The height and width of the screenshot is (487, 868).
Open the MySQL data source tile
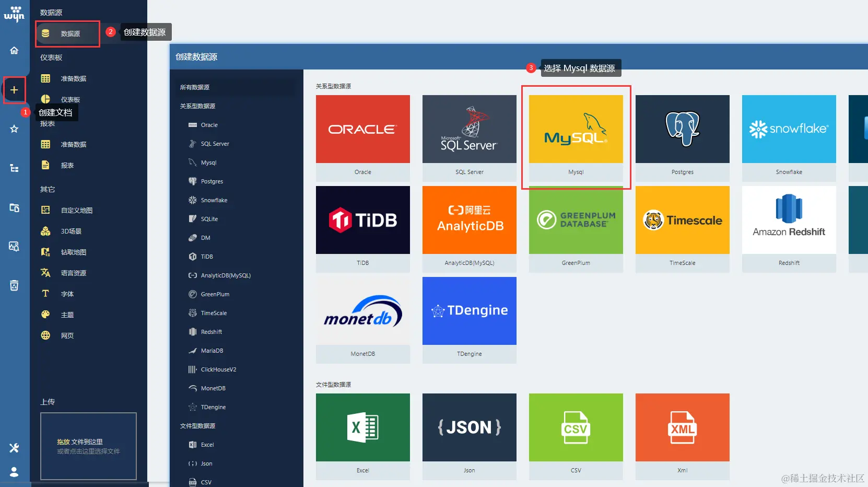pos(576,138)
